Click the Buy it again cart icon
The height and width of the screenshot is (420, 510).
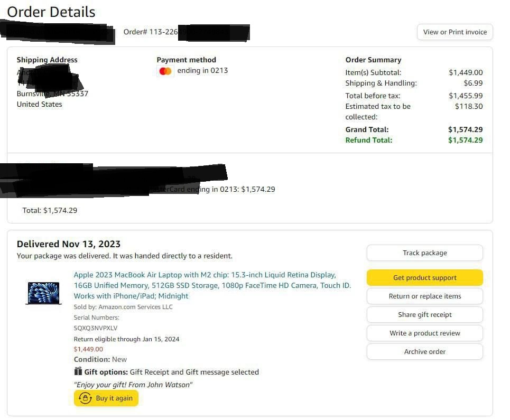tap(85, 398)
